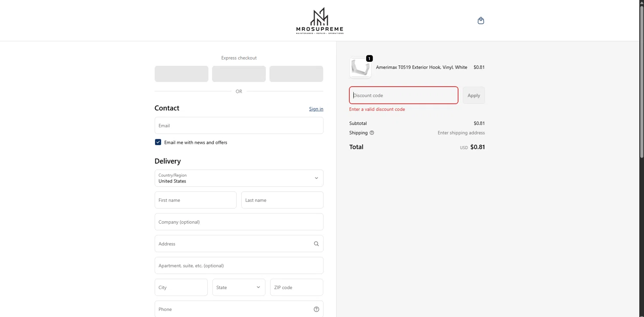Open the Country/Region dropdown
The height and width of the screenshot is (317, 644).
click(x=239, y=178)
